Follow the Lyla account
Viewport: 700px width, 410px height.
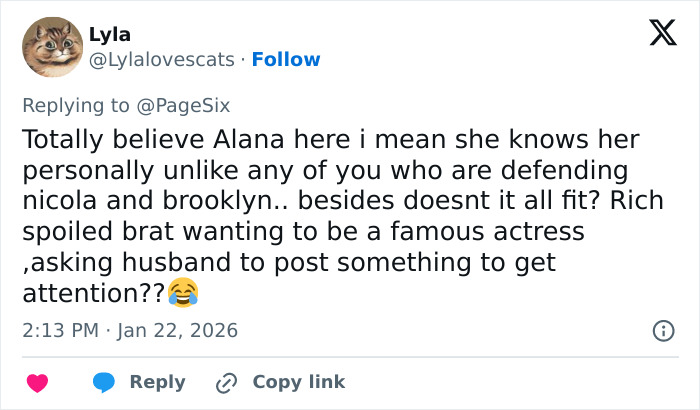(x=286, y=60)
